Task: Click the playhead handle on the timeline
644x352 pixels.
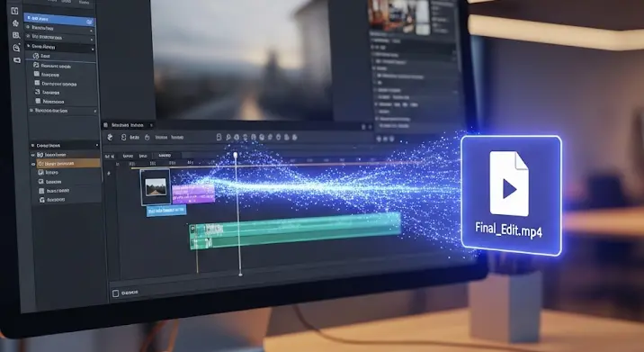Action: point(236,155)
